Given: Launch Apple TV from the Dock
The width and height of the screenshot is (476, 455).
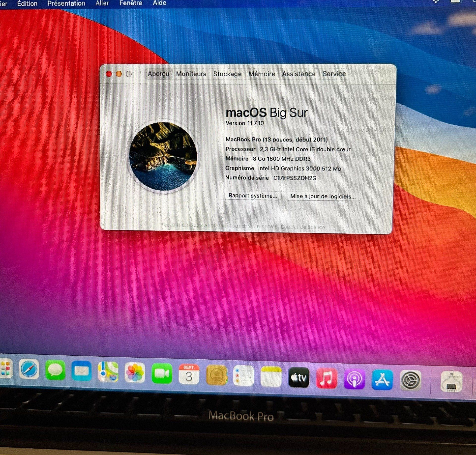Looking at the screenshot, I should coord(299,377).
